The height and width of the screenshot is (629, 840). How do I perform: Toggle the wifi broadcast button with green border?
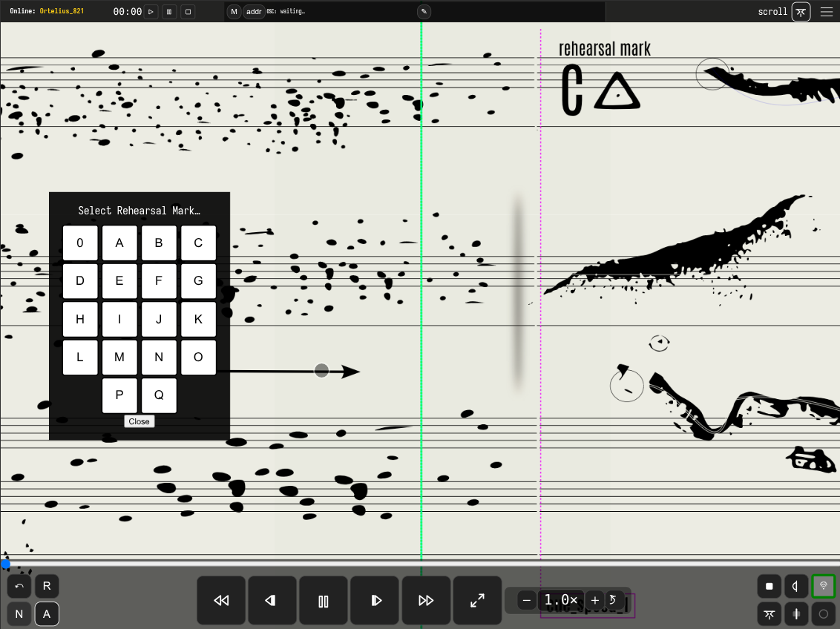pos(823,587)
